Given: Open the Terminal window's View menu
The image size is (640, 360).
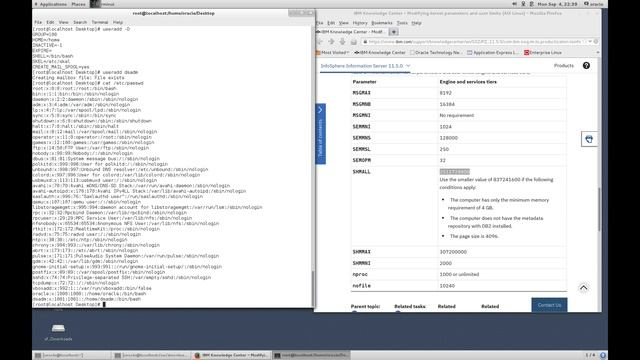Looking at the screenshot, I should pyautogui.click(x=63, y=22).
